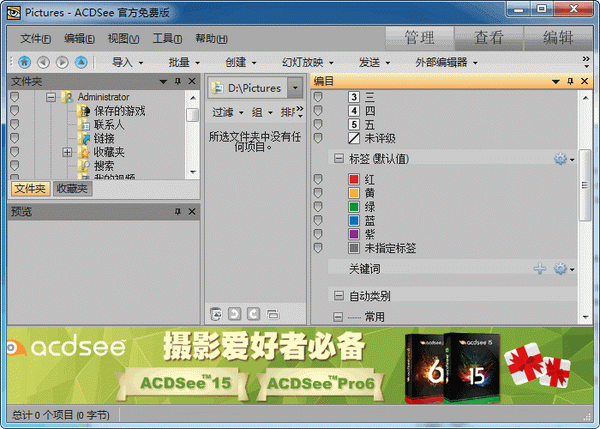This screenshot has height=429, width=600.
Task: Collapse the Administrator tree node
Action: pyautogui.click(x=51, y=97)
